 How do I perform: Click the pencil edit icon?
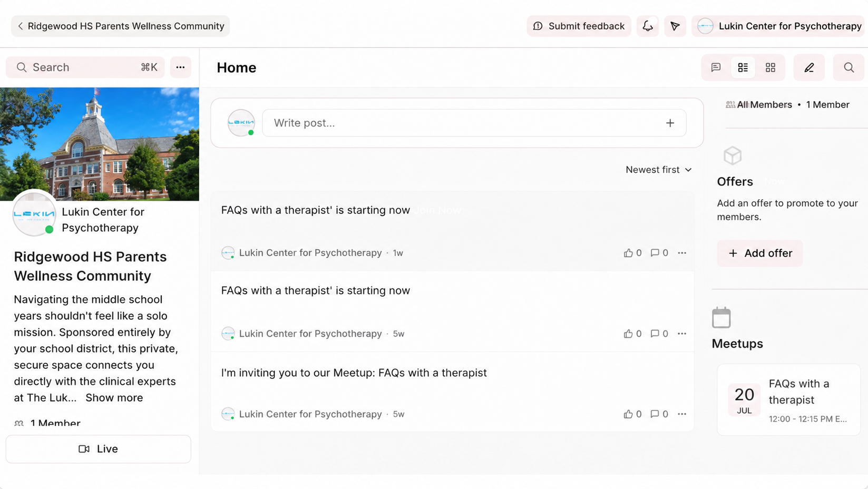[x=809, y=67]
